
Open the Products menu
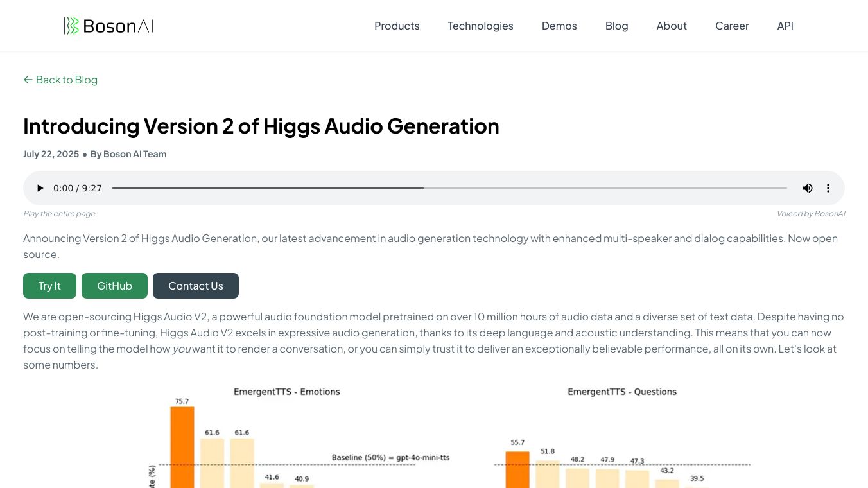[x=397, y=26]
